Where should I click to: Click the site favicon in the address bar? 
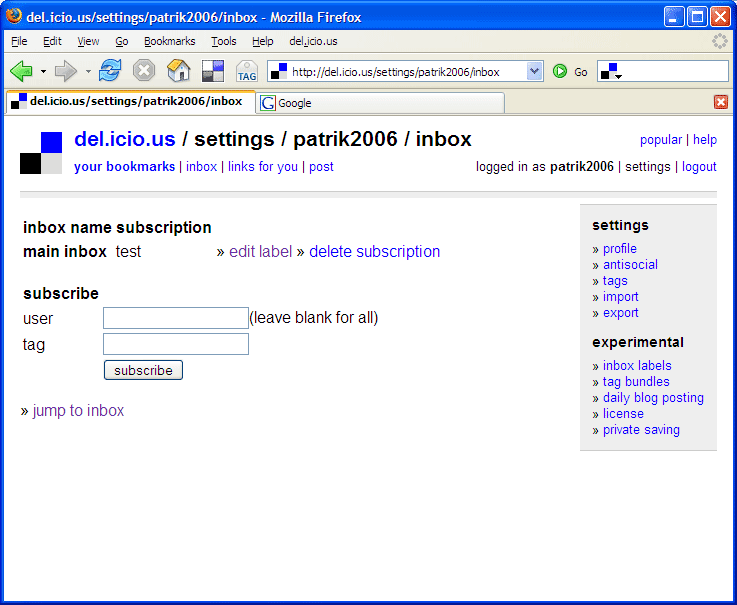pos(279,71)
